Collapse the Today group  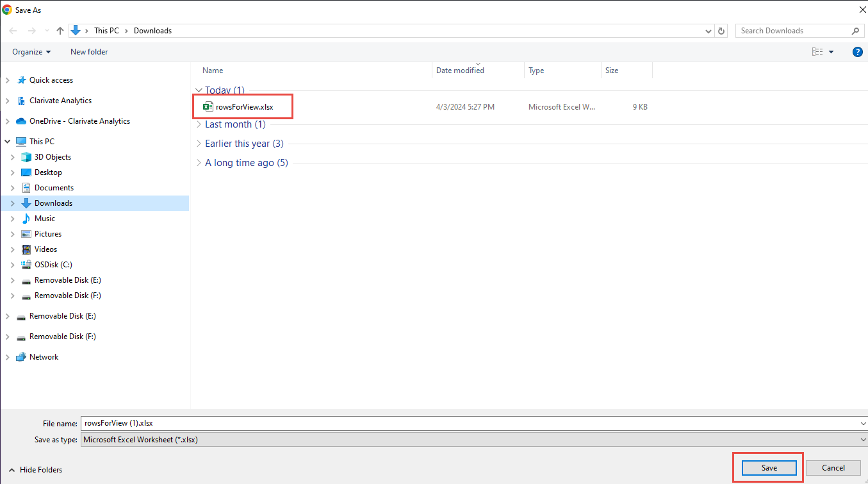point(199,90)
